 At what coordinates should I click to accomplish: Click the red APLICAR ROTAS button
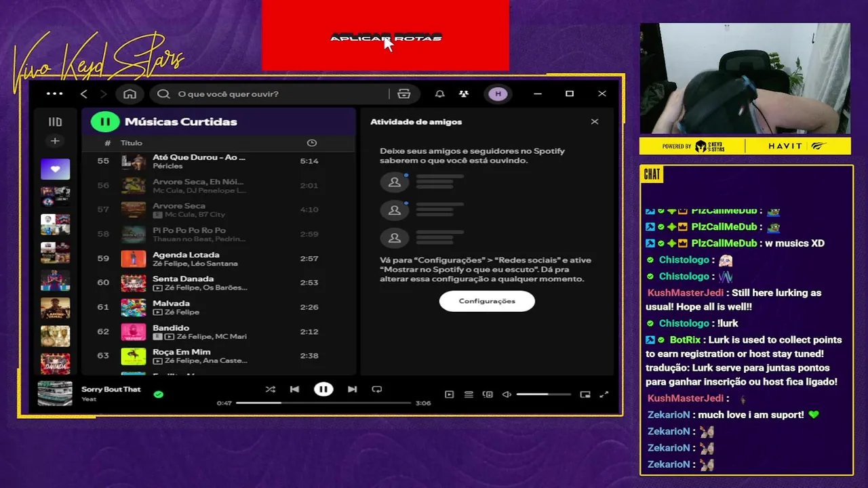point(385,35)
